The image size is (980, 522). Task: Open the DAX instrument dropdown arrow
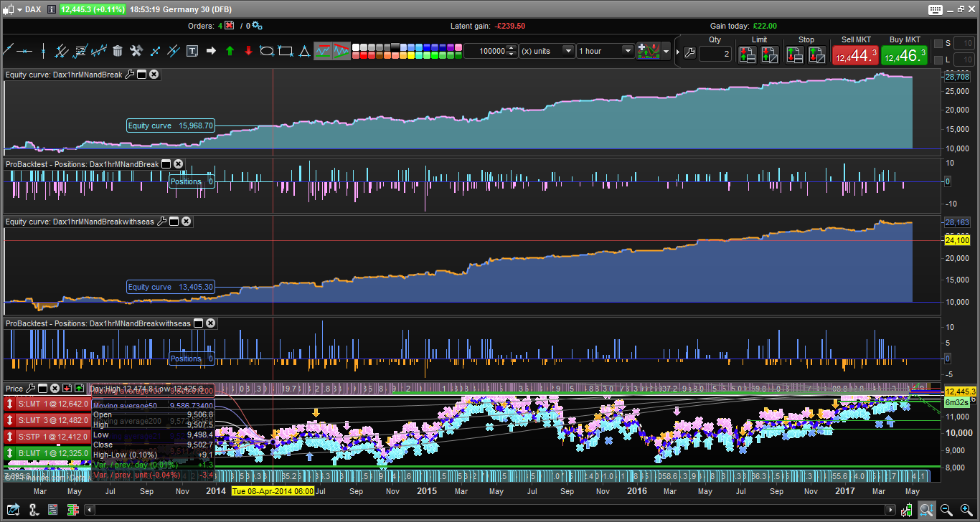[x=19, y=9]
